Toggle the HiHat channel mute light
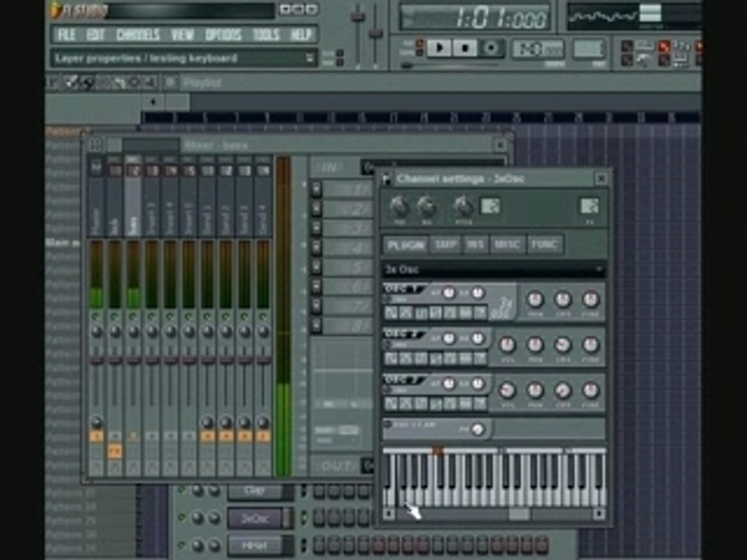747x560 pixels. pyautogui.click(x=181, y=546)
